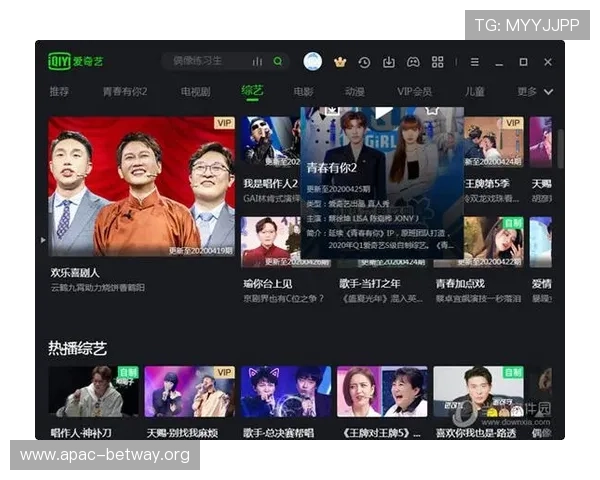Select the 综艺 tab
Viewport: 600px width, 480px height.
(252, 91)
